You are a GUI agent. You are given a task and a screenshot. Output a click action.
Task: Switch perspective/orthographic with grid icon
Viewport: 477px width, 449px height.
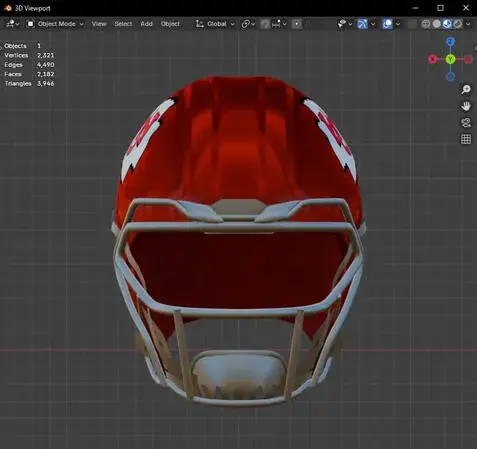coord(466,139)
